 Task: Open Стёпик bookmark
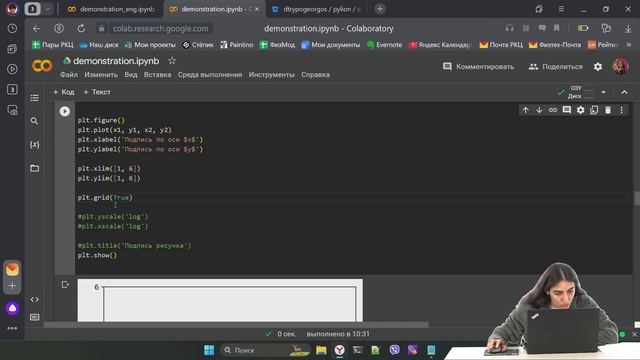point(198,44)
